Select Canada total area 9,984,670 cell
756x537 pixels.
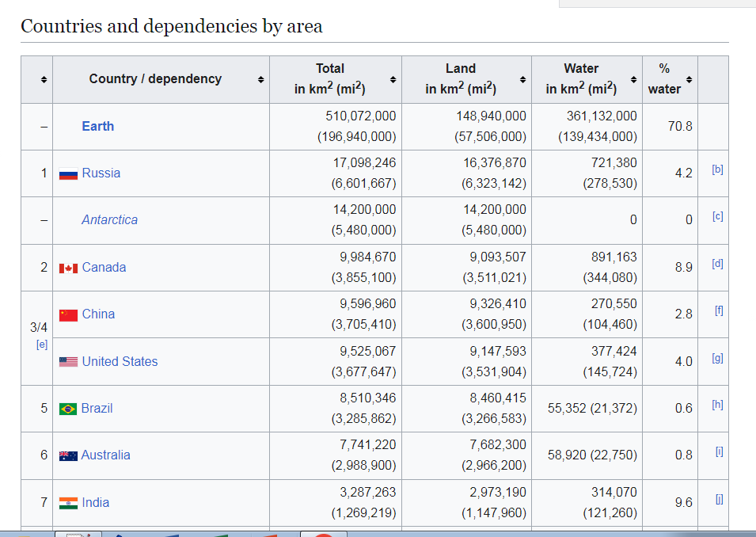336,267
